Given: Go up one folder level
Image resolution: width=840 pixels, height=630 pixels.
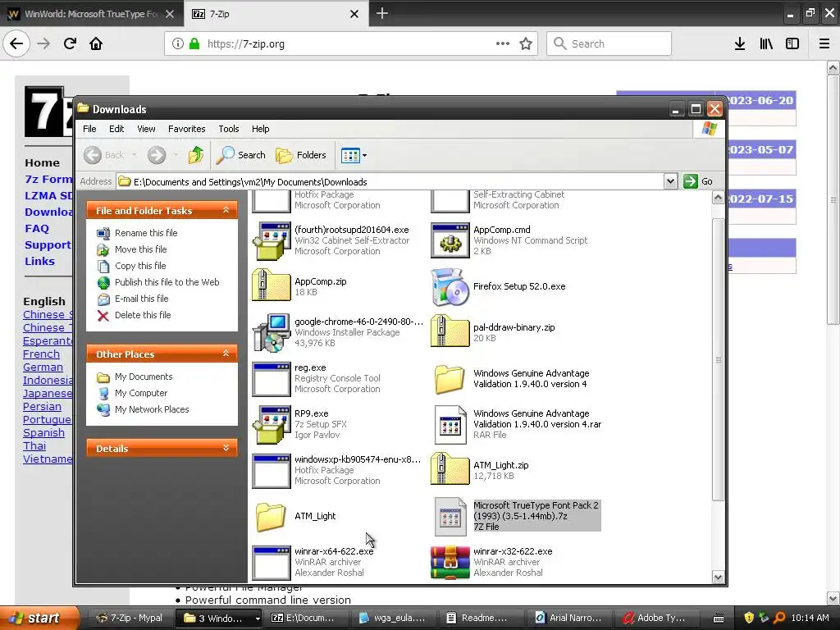Looking at the screenshot, I should (x=196, y=155).
